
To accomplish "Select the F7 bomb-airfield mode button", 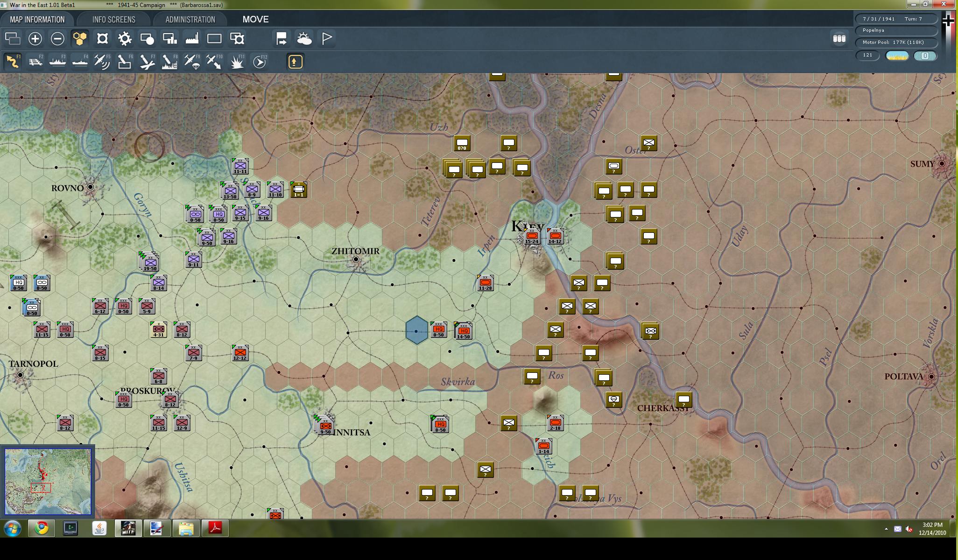I will (x=147, y=62).
